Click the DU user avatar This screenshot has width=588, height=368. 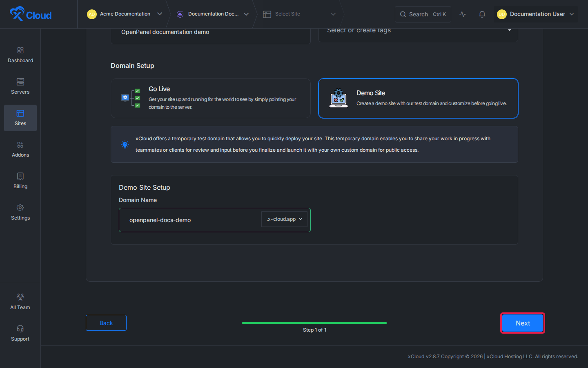(x=502, y=14)
